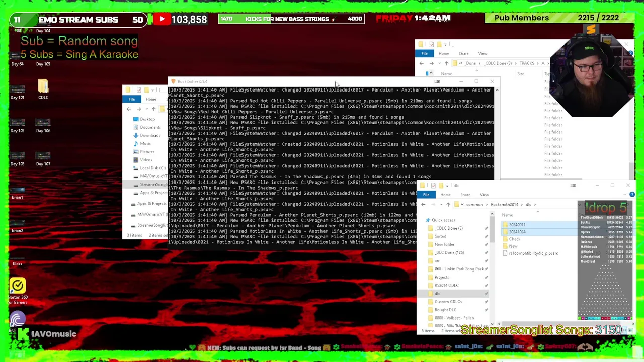Click Back arrow in TRACKS Explorer window

tap(422, 63)
